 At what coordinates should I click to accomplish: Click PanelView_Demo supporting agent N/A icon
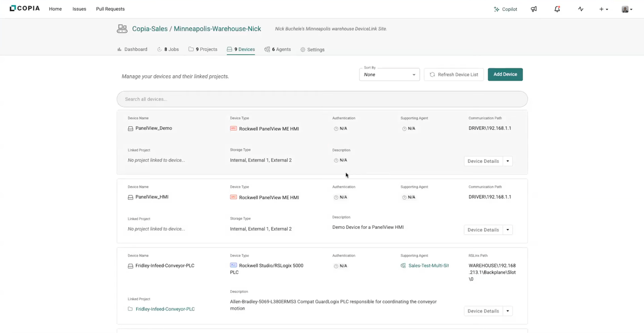[404, 129]
